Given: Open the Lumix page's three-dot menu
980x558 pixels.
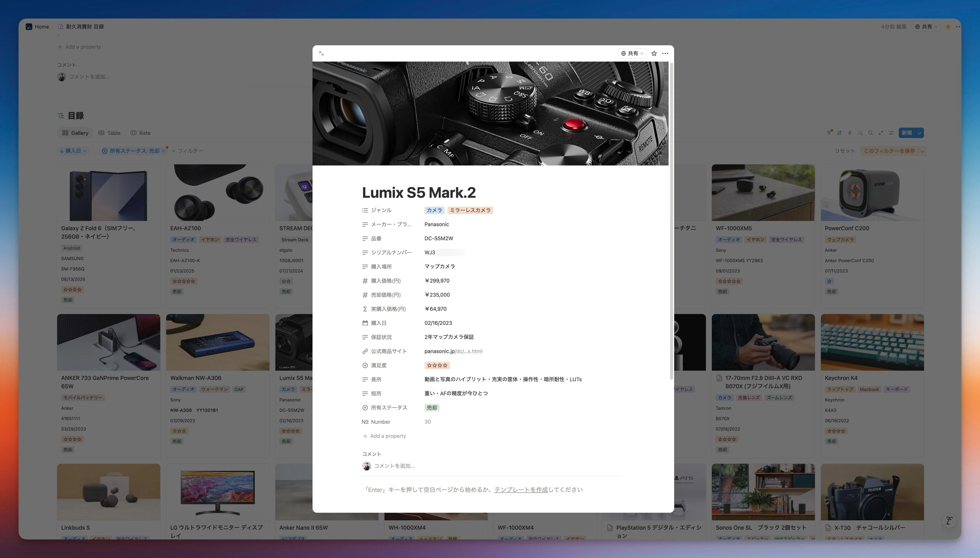Looking at the screenshot, I should (665, 53).
